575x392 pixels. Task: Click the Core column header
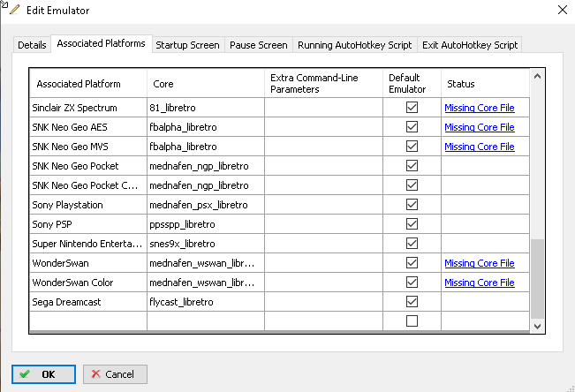(206, 83)
